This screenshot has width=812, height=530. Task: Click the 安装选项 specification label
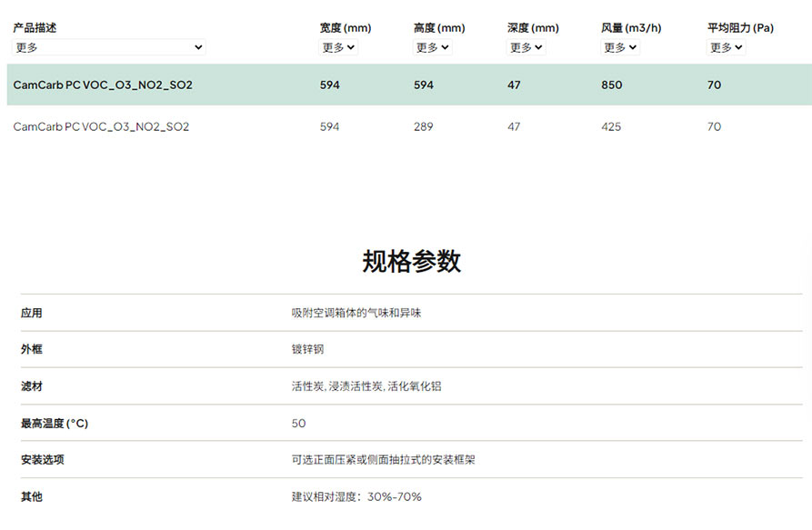point(43,460)
